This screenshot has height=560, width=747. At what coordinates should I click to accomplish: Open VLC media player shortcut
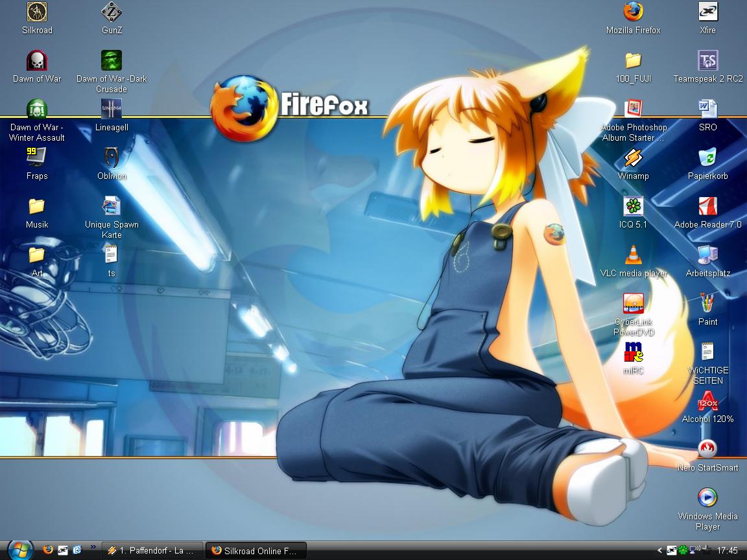pos(633,255)
